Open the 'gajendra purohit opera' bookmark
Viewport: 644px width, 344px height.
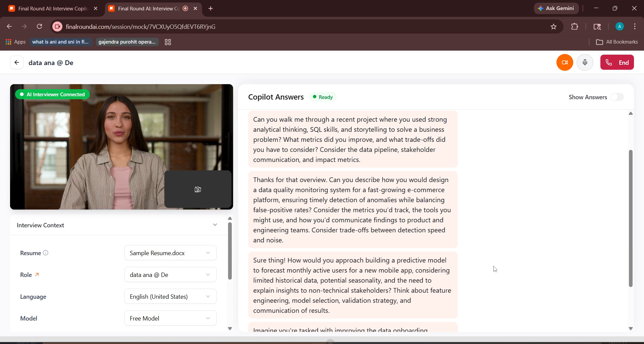127,42
